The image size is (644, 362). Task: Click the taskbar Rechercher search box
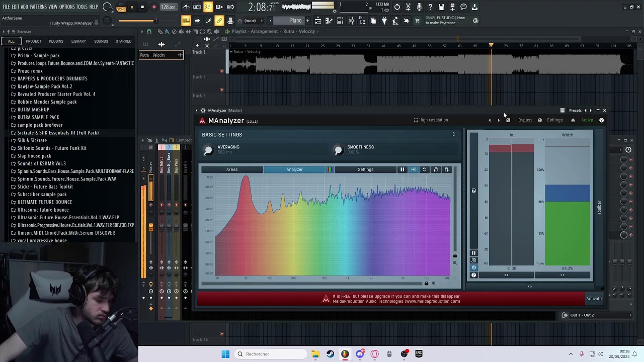point(271,354)
